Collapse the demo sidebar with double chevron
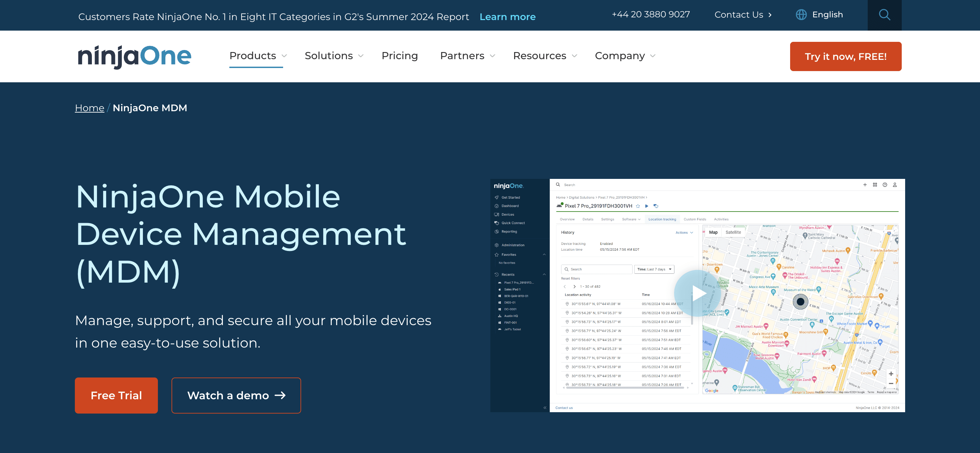 tap(545, 407)
